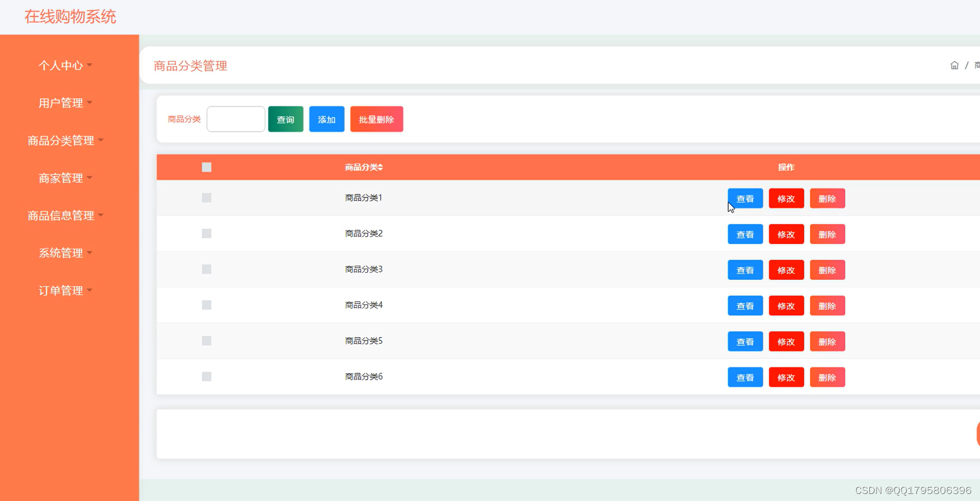The image size is (980, 501).
Task: Click the 在线购物系统 site title
Action: click(70, 16)
